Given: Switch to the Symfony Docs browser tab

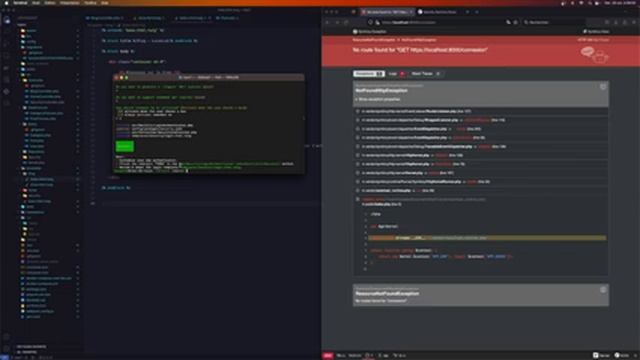Looking at the screenshot, I should coord(439,12).
